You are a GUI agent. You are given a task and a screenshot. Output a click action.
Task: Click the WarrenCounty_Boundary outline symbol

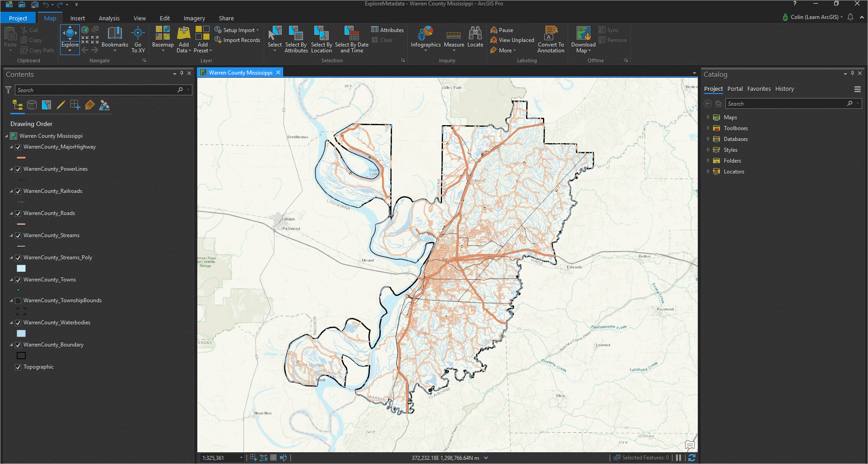pyautogui.click(x=21, y=356)
